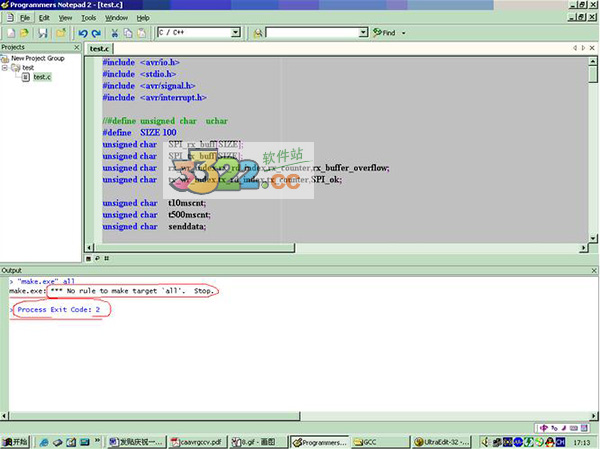Click the second small icon below the editor

coord(97,258)
